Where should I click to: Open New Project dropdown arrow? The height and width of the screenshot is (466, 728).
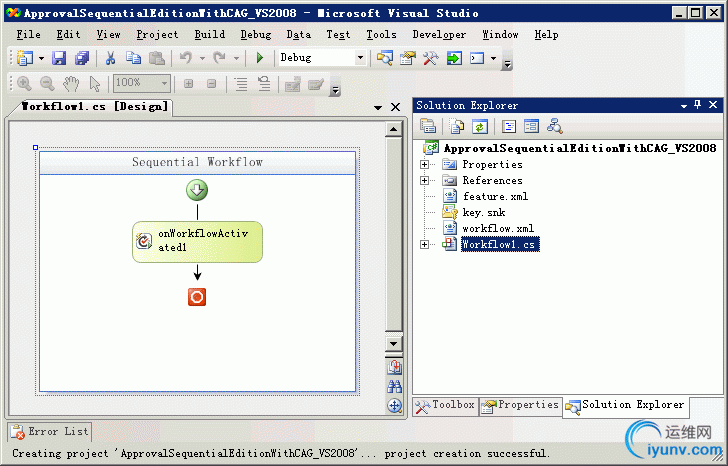coord(41,58)
